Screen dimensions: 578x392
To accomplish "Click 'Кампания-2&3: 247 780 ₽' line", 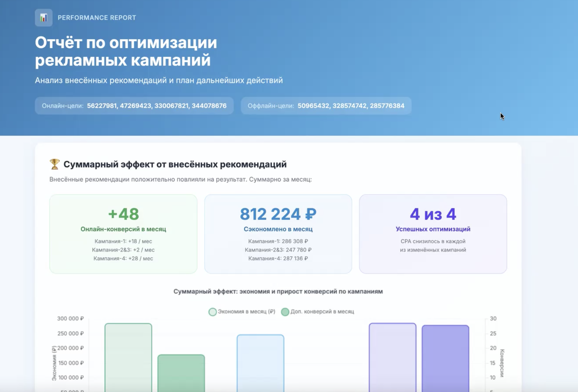I will click(x=278, y=250).
